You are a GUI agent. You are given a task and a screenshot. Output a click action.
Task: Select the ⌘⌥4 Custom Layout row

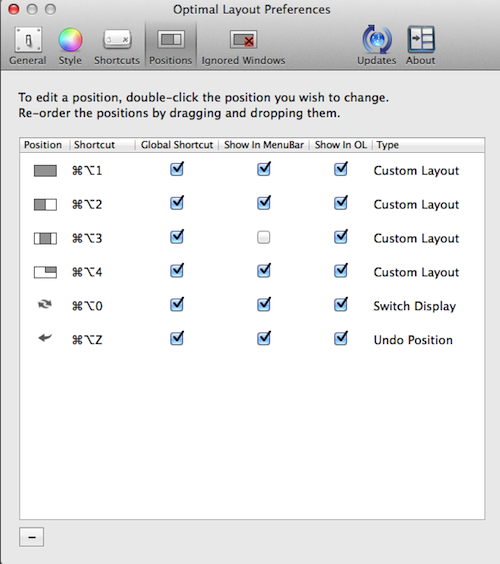[x=252, y=272]
